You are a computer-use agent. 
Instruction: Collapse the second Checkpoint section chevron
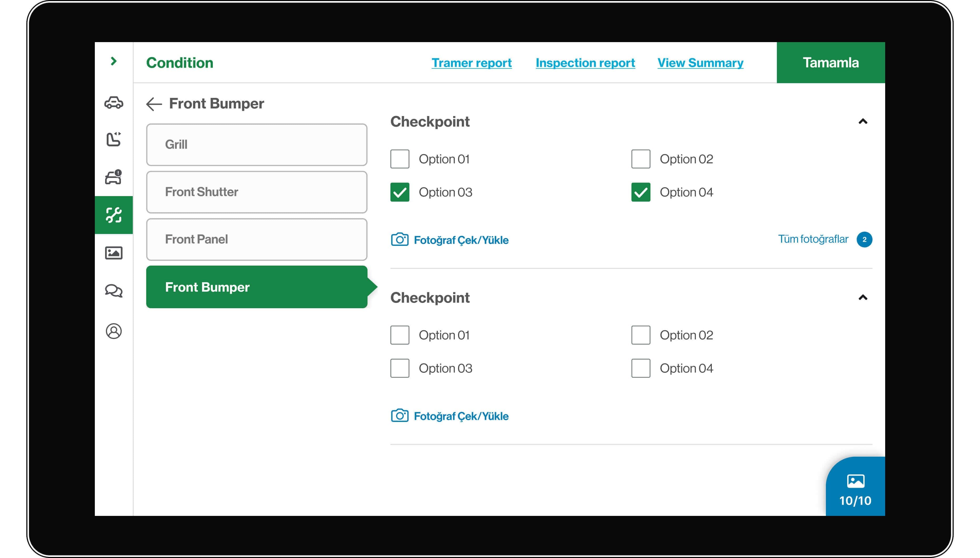coord(863,297)
